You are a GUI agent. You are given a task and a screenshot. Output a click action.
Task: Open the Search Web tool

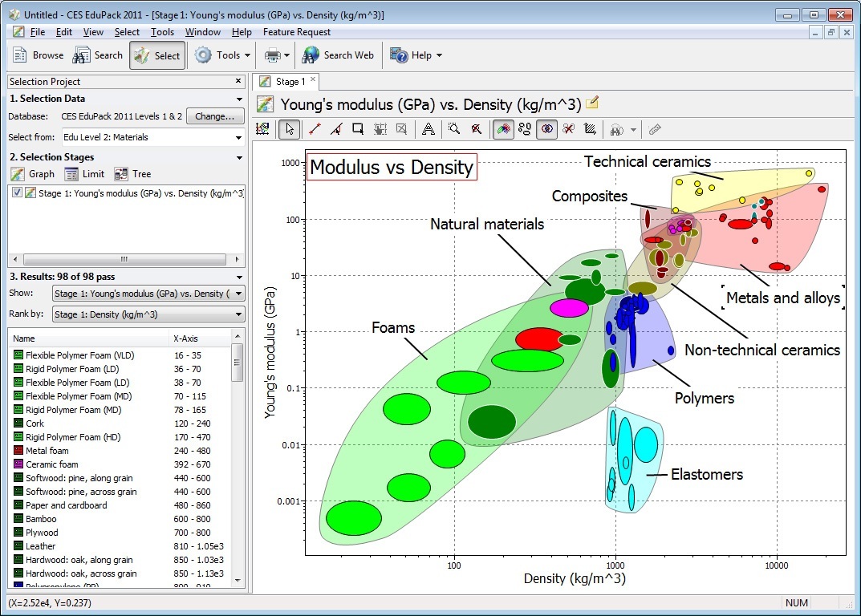click(x=338, y=55)
